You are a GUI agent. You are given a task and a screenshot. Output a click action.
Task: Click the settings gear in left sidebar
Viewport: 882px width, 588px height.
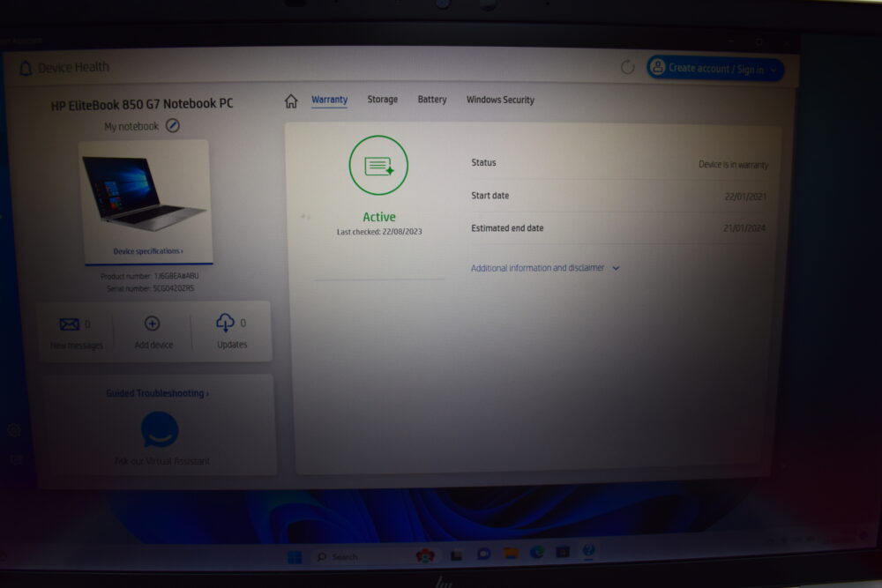pyautogui.click(x=14, y=430)
